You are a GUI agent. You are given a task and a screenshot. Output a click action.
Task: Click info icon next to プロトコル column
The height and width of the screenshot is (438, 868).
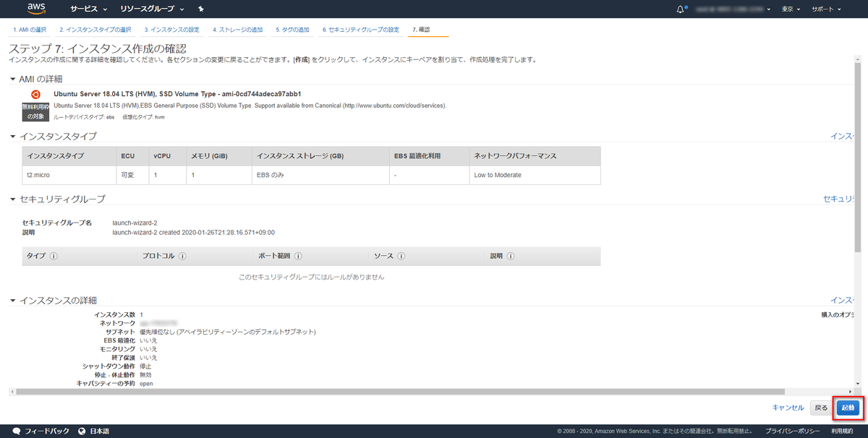[182, 256]
